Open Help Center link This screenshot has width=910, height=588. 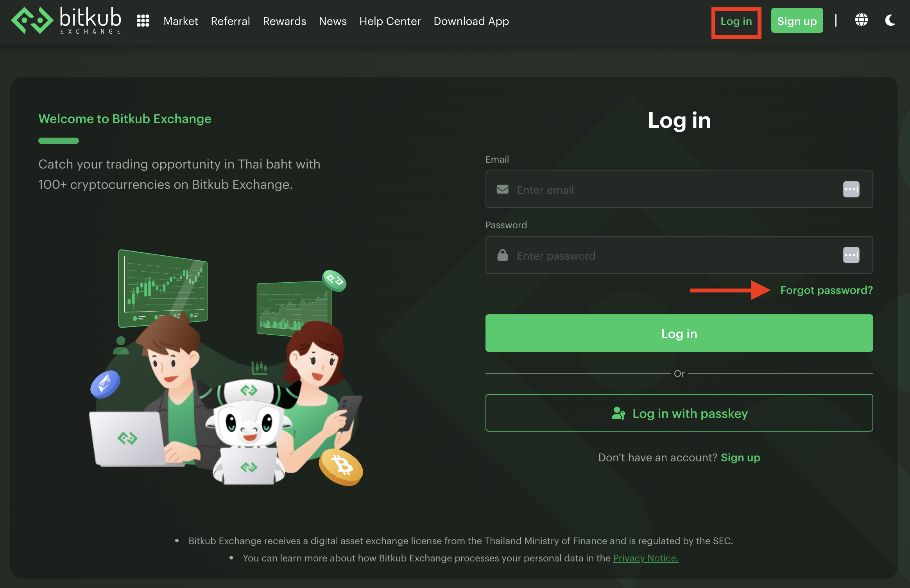pyautogui.click(x=390, y=21)
